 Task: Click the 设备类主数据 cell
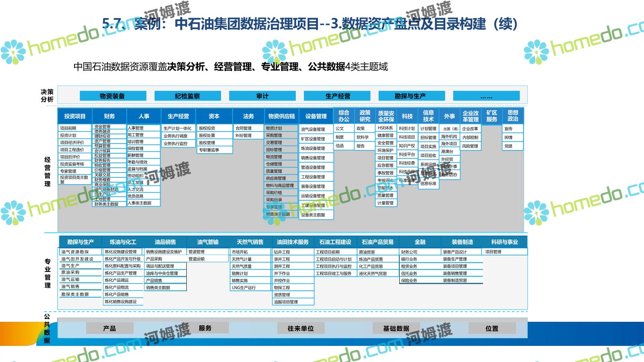(x=316, y=215)
